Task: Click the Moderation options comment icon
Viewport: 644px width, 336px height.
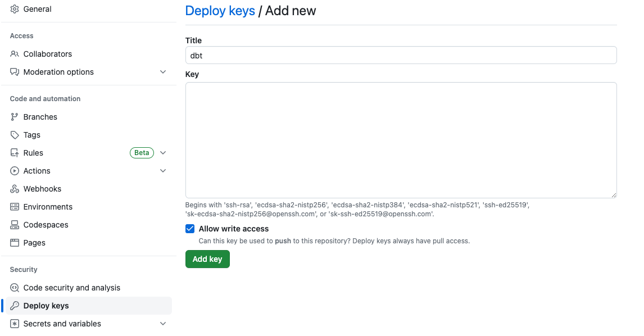Action: click(x=15, y=72)
